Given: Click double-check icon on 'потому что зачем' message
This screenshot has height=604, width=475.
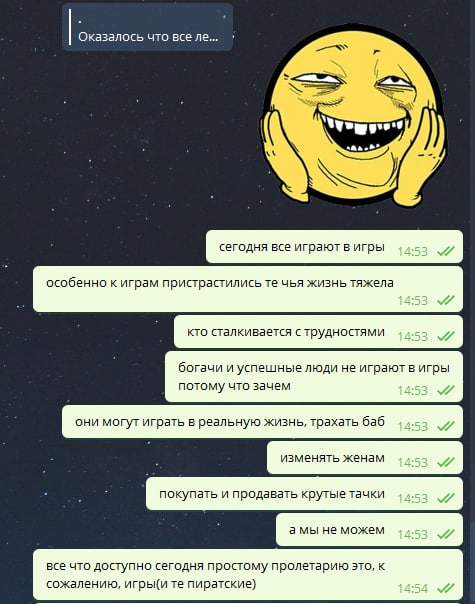Looking at the screenshot, I should click(446, 390).
